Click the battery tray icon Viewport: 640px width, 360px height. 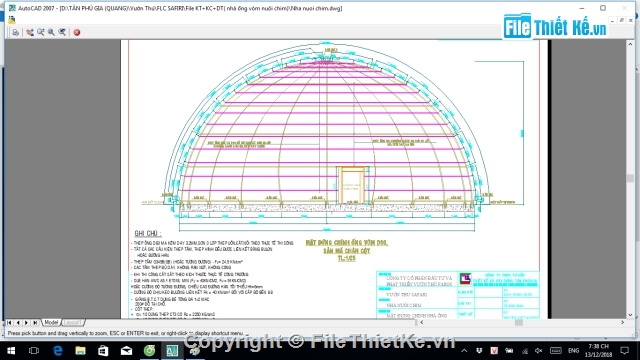[x=509, y=351]
